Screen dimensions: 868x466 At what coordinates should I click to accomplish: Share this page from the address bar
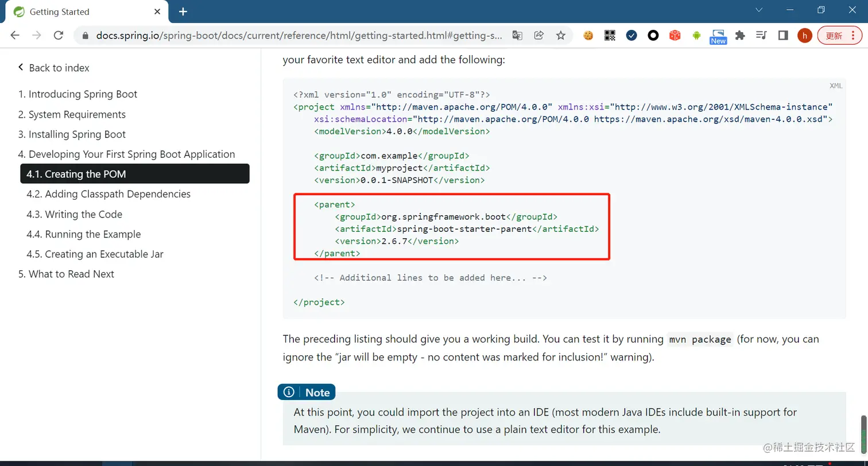(x=538, y=35)
